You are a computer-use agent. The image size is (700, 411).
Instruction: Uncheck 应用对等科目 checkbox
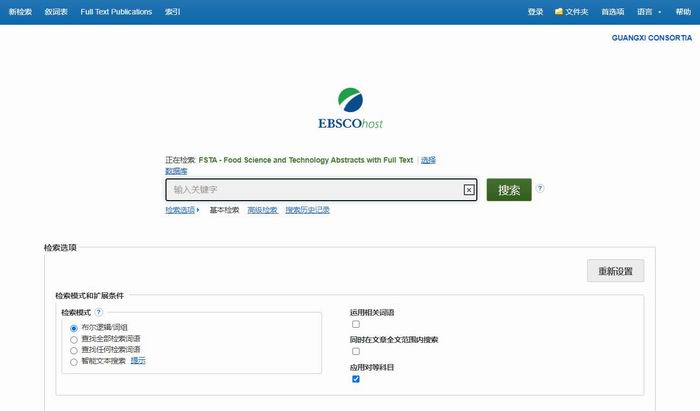[356, 379]
